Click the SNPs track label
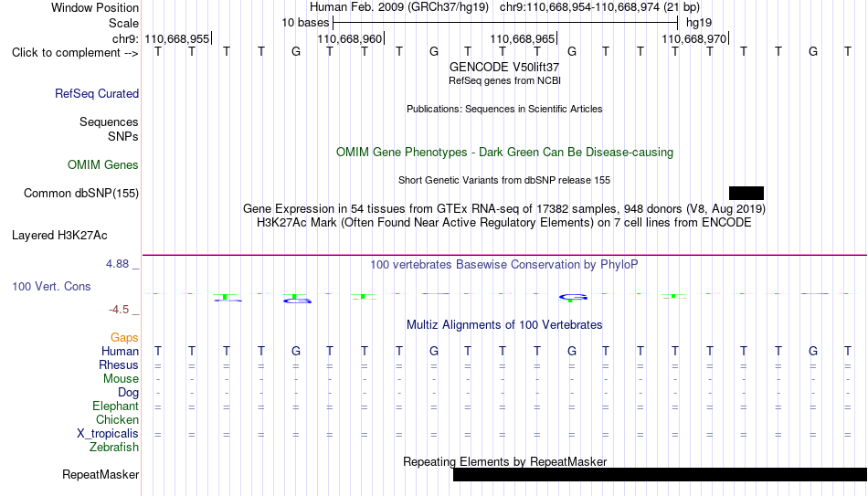Screen dimensions: 868x496 pos(123,137)
